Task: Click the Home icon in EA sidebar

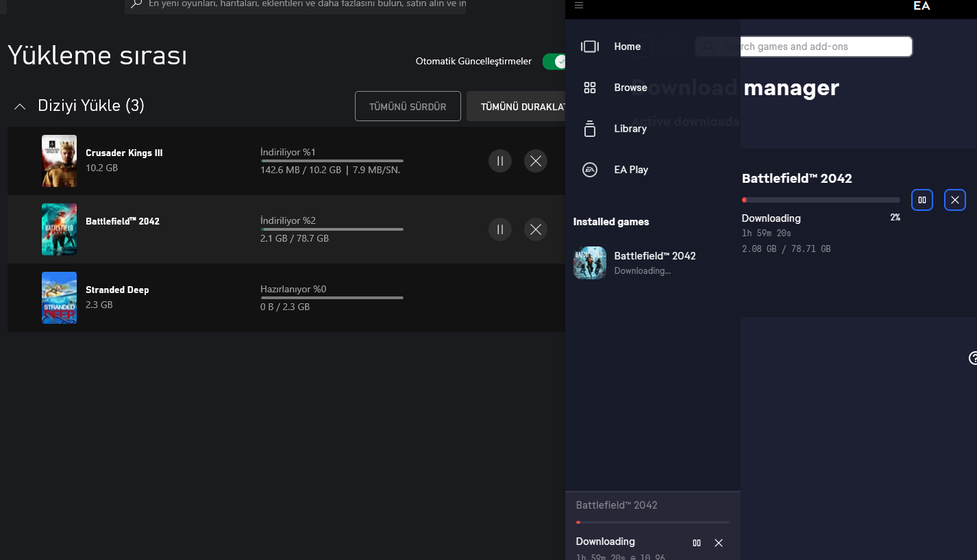Action: 590,47
